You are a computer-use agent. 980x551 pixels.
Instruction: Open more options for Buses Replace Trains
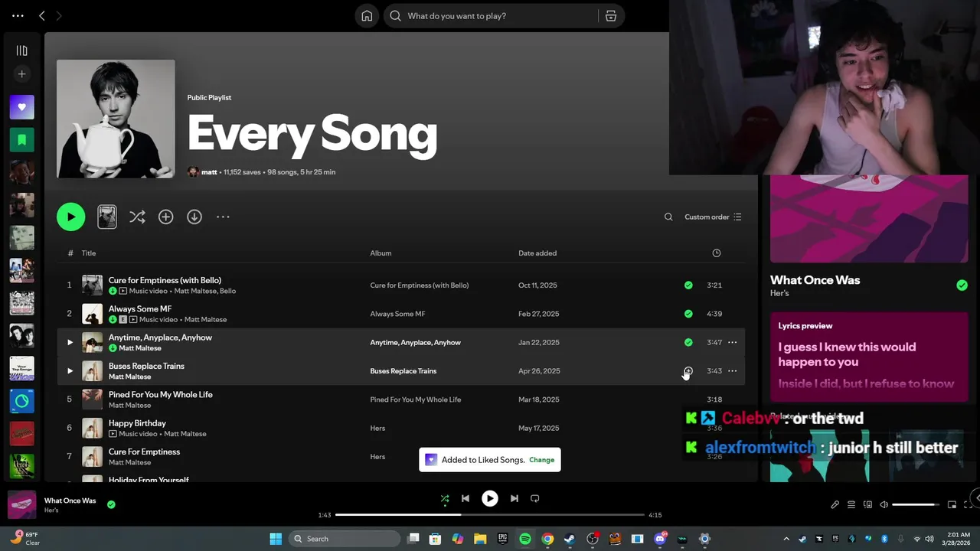point(732,371)
